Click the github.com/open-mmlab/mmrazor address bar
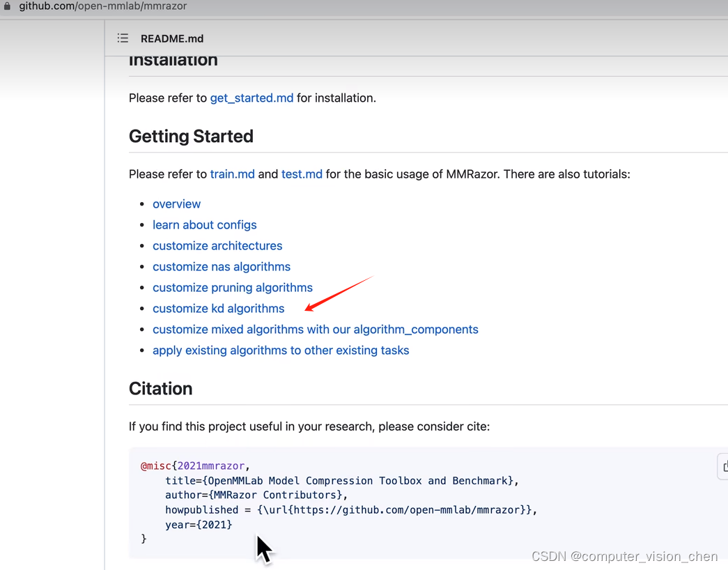Image resolution: width=728 pixels, height=570 pixels. click(x=102, y=6)
